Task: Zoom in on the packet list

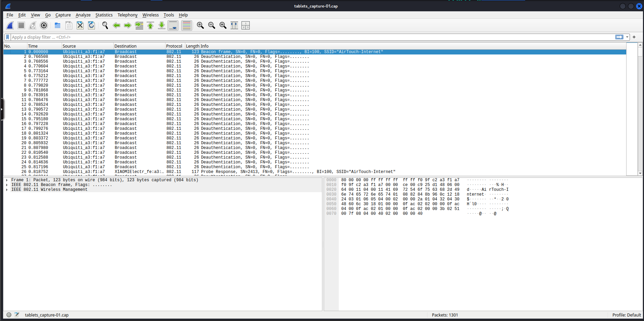Action: (x=201, y=25)
